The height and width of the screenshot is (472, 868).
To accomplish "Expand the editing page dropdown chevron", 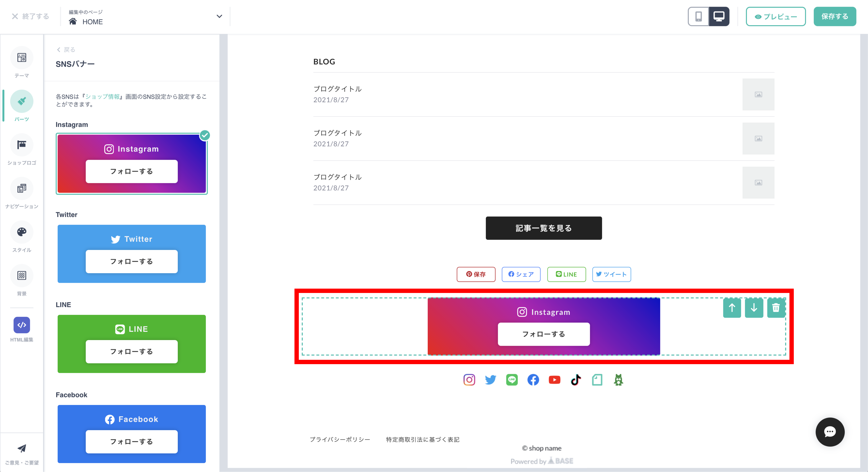I will [x=219, y=16].
